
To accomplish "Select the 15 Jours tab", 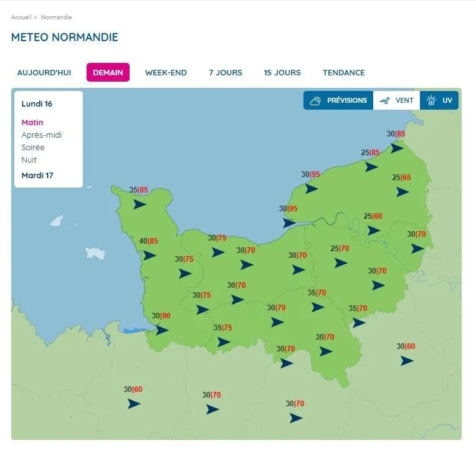I will pos(282,72).
